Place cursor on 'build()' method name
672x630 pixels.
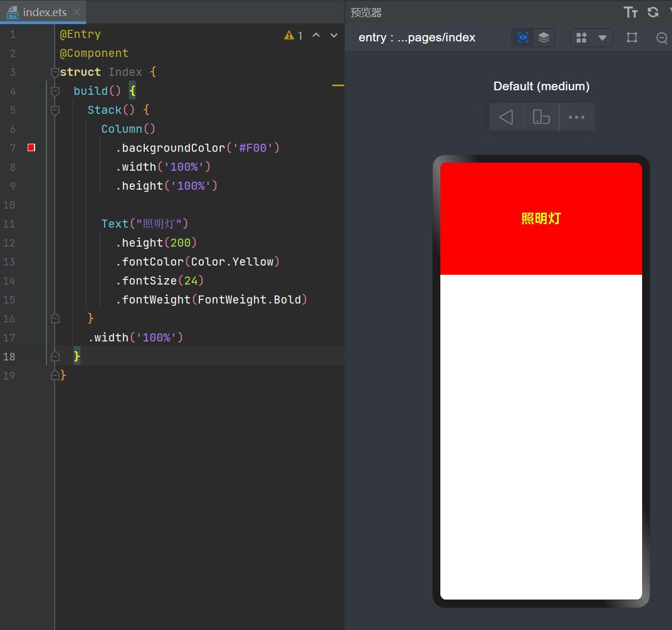(x=97, y=91)
